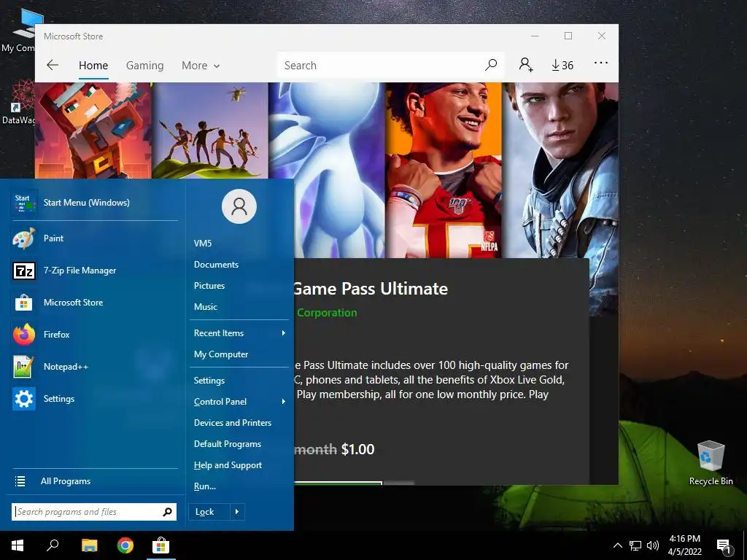The image size is (747, 560).
Task: Open Paint from the Start menu
Action: (x=53, y=238)
